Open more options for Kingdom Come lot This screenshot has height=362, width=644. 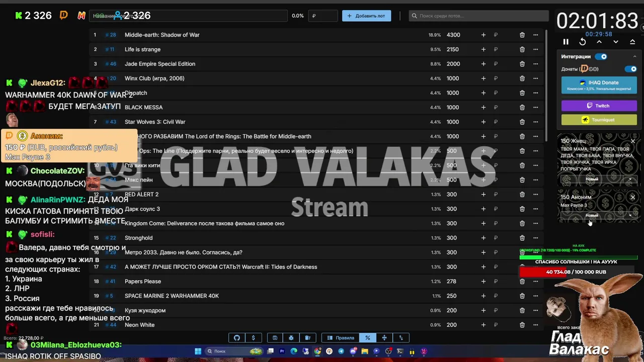[536, 223]
